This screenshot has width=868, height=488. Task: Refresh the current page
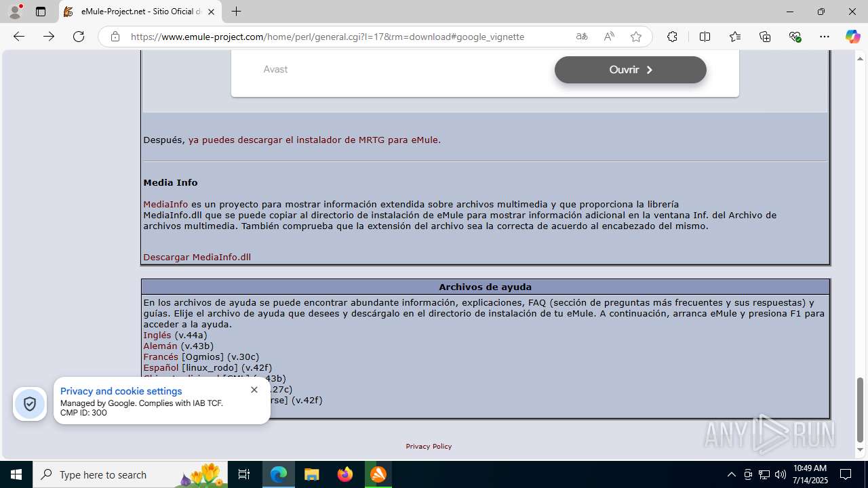[79, 37]
